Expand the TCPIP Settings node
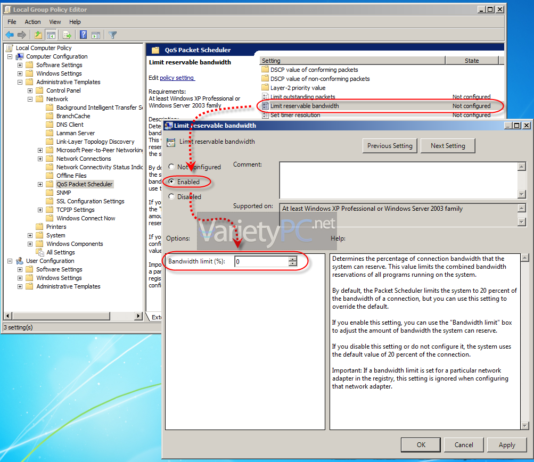This screenshot has width=534, height=462. (x=40, y=210)
